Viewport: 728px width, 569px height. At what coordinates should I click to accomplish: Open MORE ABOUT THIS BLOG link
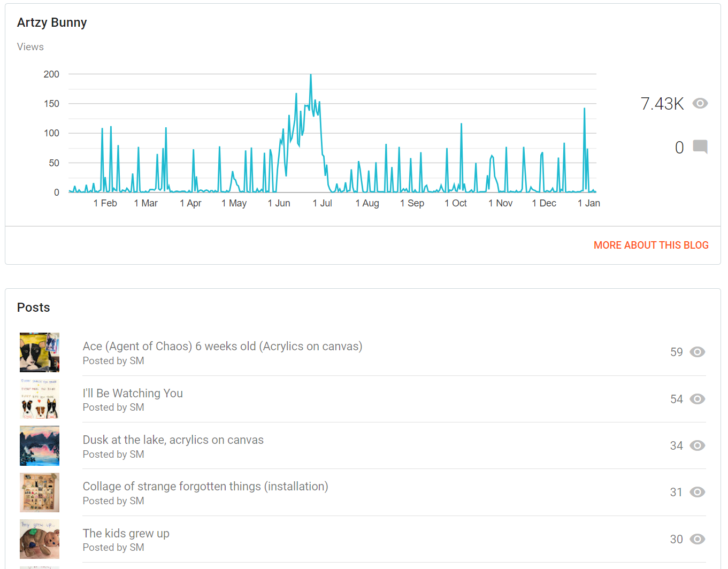pos(650,245)
